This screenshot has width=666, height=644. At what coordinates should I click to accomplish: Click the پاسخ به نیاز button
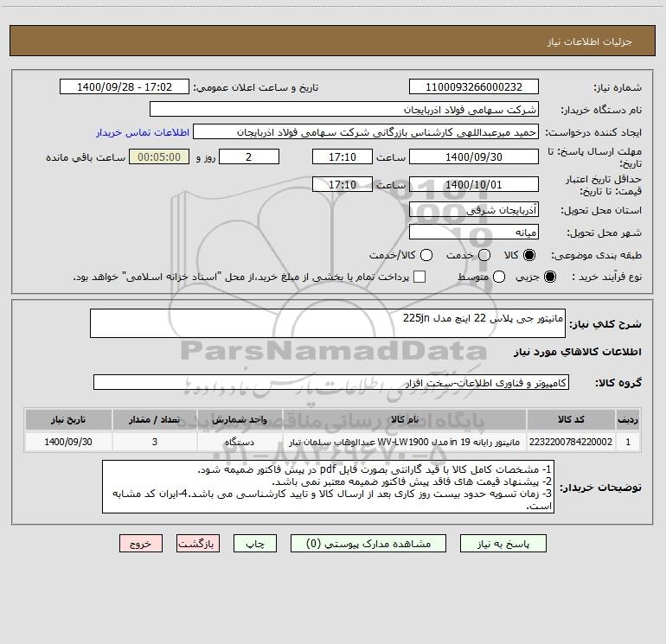click(x=503, y=544)
